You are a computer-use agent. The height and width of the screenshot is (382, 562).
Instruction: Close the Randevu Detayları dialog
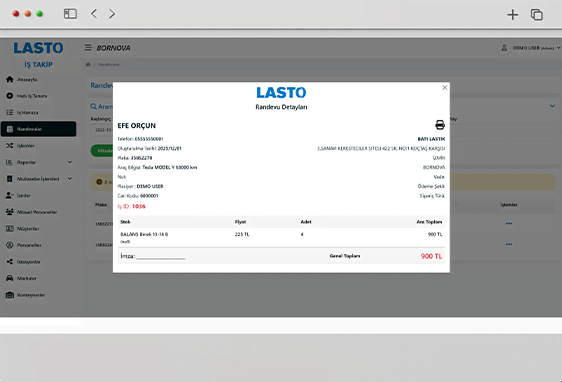[x=444, y=87]
